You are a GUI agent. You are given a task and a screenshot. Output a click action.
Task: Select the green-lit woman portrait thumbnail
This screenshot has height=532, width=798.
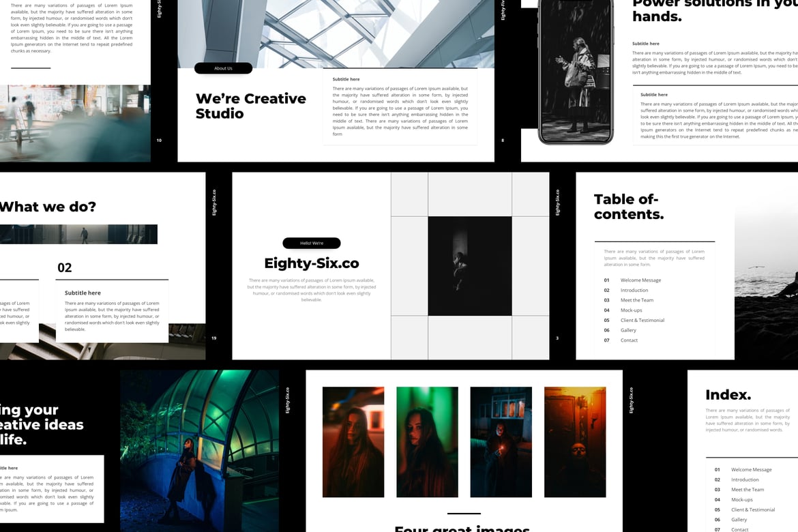coord(427,442)
